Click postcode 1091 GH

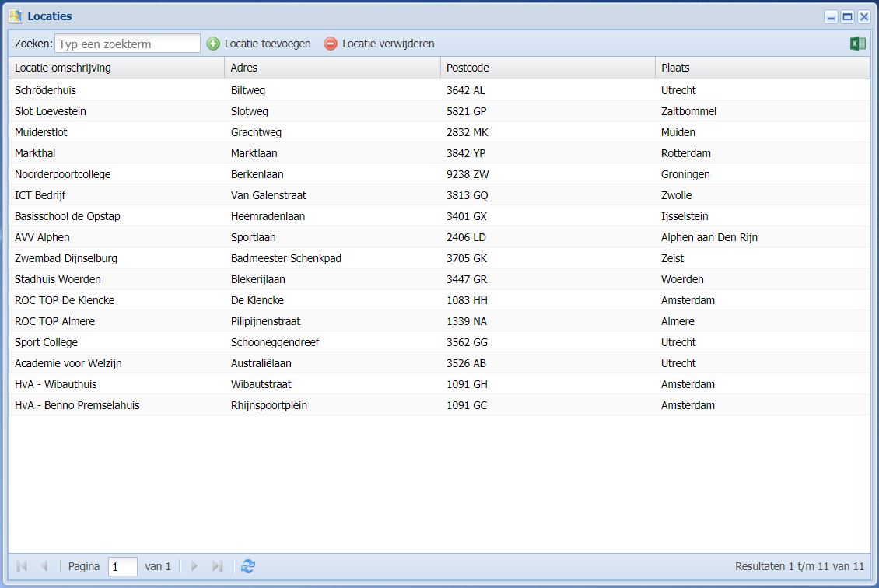click(467, 384)
